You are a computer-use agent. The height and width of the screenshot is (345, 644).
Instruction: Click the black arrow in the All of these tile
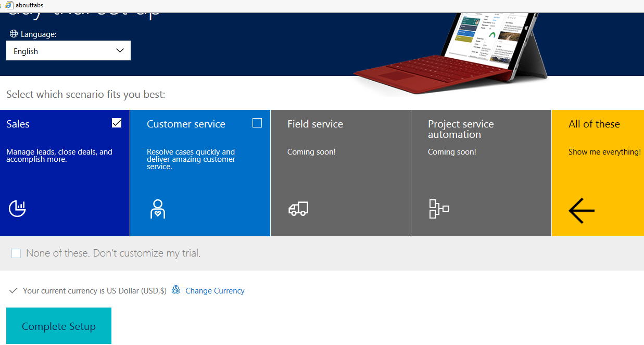click(581, 211)
